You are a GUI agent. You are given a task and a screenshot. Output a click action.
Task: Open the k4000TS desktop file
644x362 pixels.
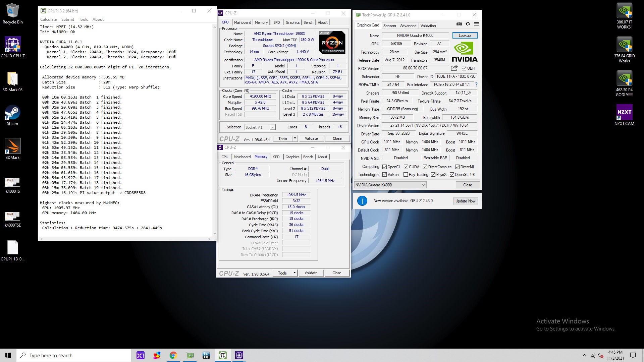click(12, 185)
